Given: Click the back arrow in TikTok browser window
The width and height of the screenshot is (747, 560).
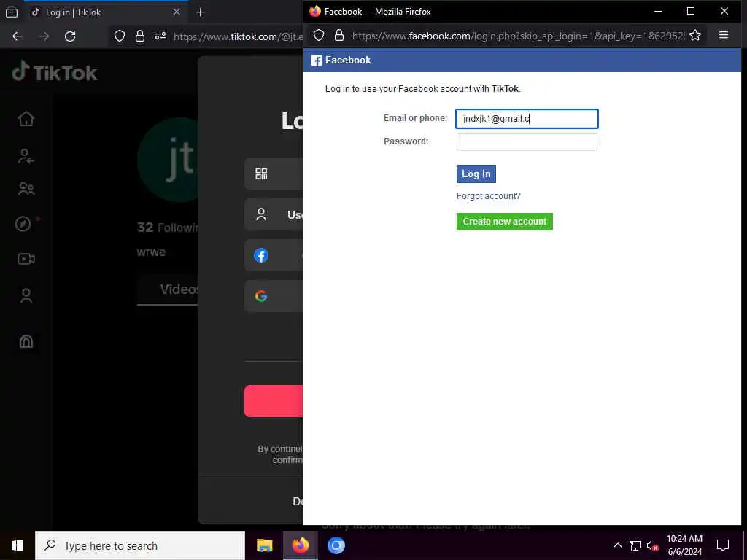Looking at the screenshot, I should click(18, 36).
